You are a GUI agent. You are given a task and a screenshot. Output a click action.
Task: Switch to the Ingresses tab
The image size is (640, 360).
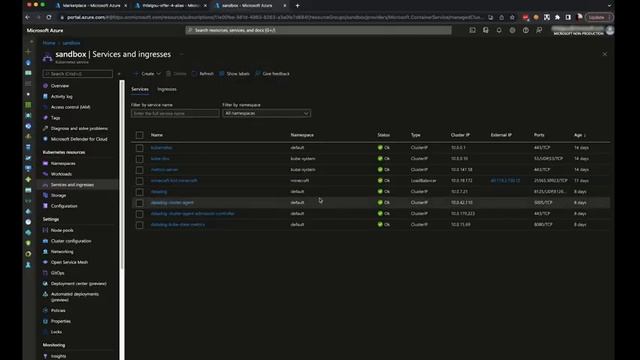pyautogui.click(x=167, y=89)
